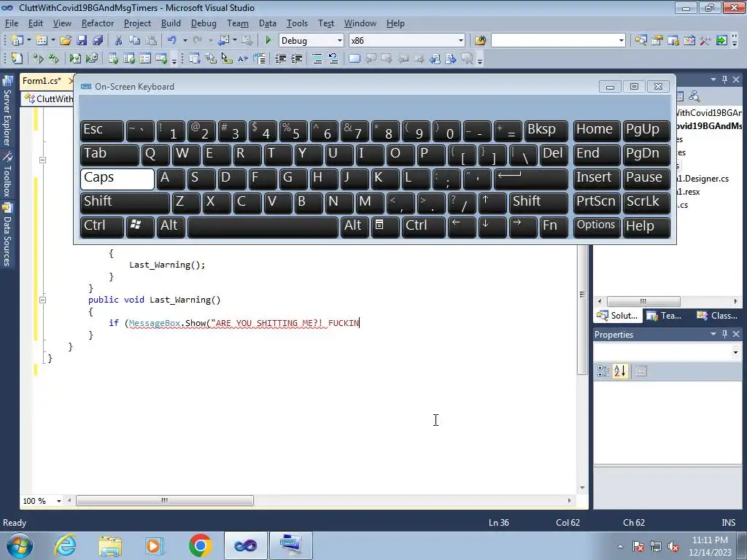Open Data Sources side tab
This screenshot has width=747, height=560.
7,235
